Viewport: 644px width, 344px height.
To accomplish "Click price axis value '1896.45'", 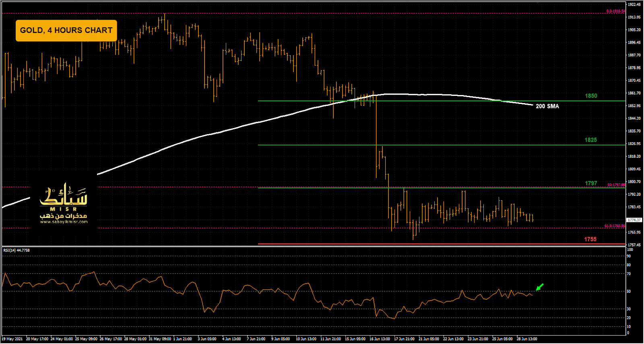I will pos(634,43).
